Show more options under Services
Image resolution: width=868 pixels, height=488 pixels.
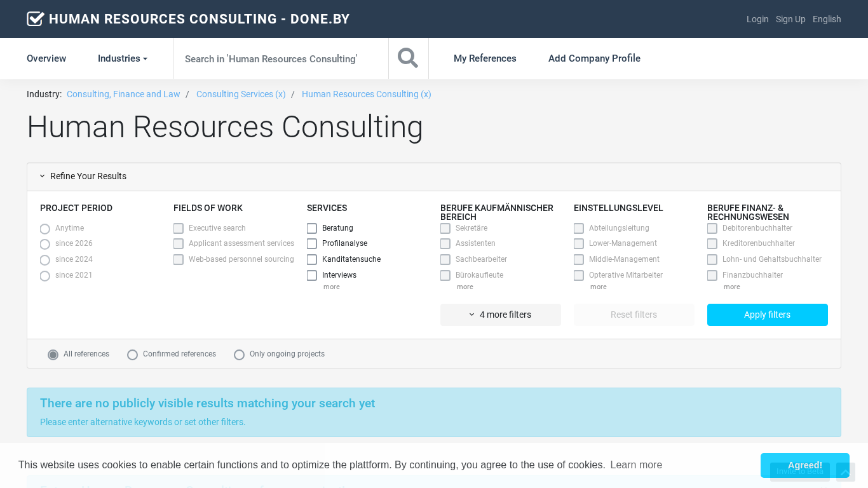331,287
